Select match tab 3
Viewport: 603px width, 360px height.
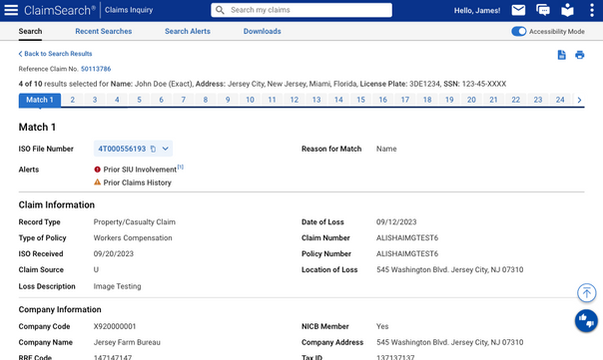(x=95, y=100)
